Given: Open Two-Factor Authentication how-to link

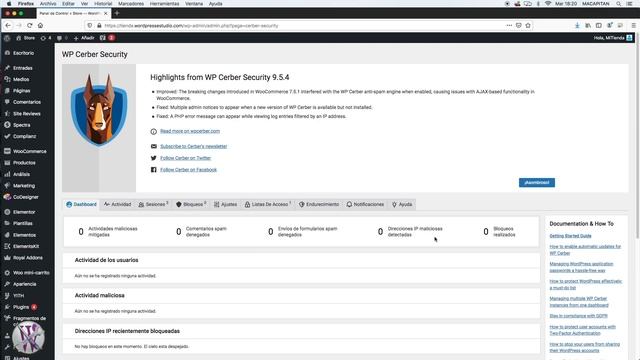Looking at the screenshot, I should 582,330.
